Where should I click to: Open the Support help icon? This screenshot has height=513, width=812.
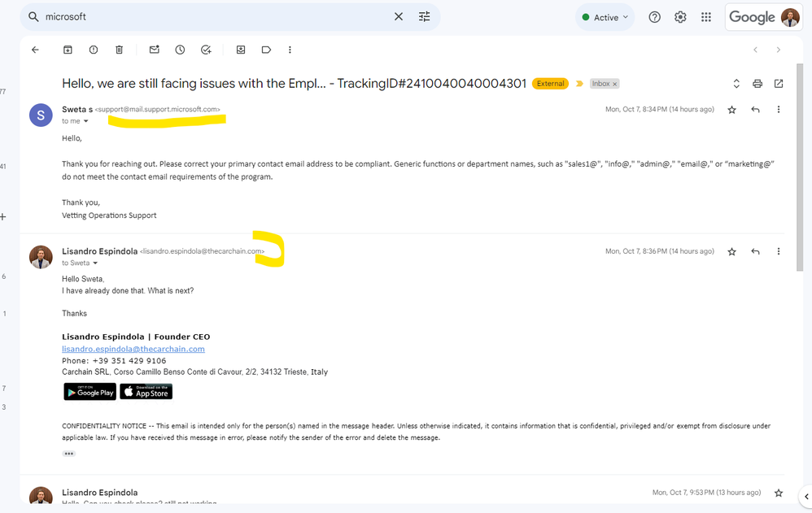click(x=655, y=17)
